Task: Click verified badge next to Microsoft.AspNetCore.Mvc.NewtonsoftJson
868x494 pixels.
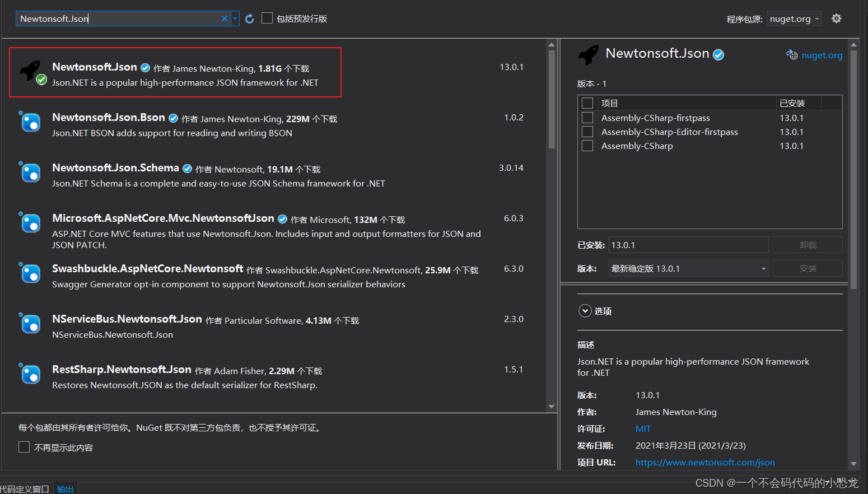Action: (282, 219)
